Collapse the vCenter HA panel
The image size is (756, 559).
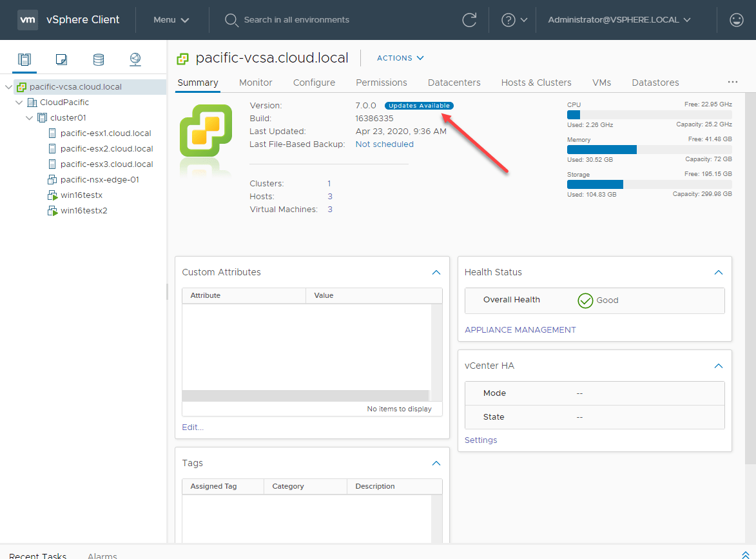click(x=719, y=366)
